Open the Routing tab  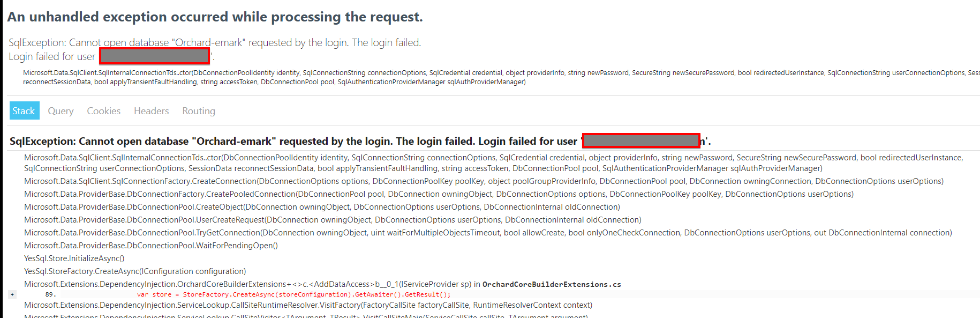198,110
